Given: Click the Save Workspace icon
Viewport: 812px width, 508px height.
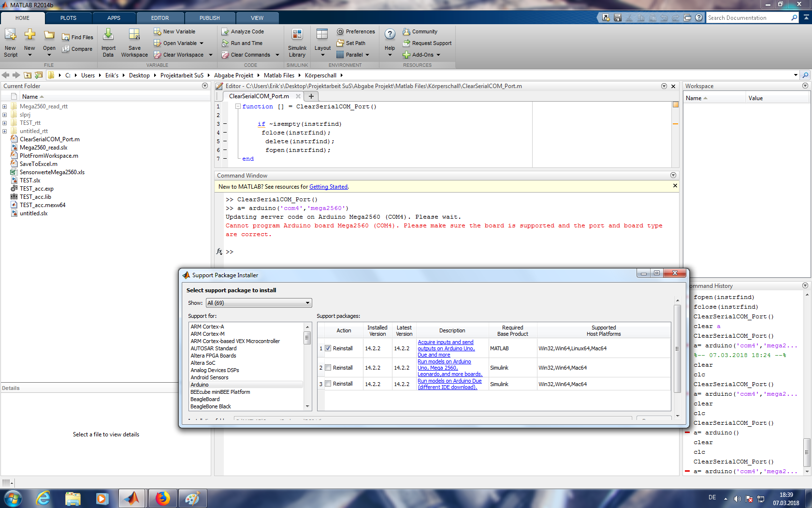Looking at the screenshot, I should (134, 35).
